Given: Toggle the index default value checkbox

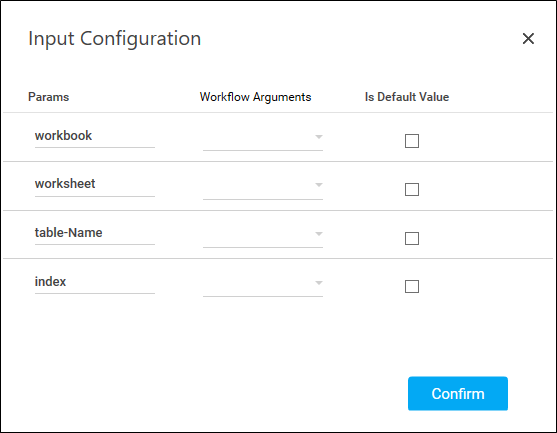Looking at the screenshot, I should tap(412, 286).
